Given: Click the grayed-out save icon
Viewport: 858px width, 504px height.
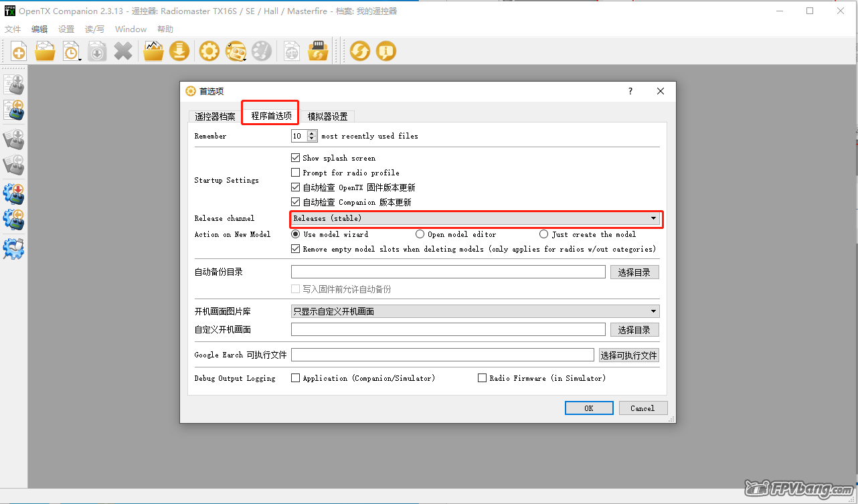Looking at the screenshot, I should (x=97, y=51).
